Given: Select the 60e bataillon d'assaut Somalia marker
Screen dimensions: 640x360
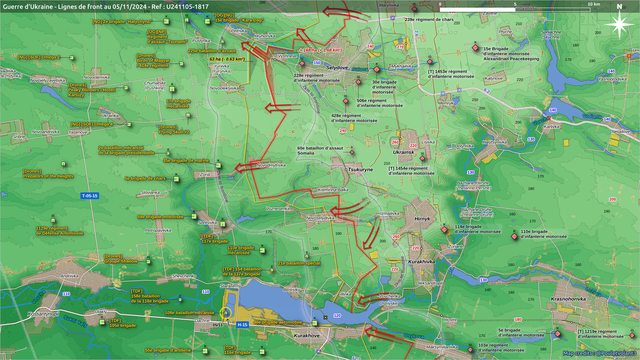Looking at the screenshot, I should pyautogui.click(x=352, y=152).
